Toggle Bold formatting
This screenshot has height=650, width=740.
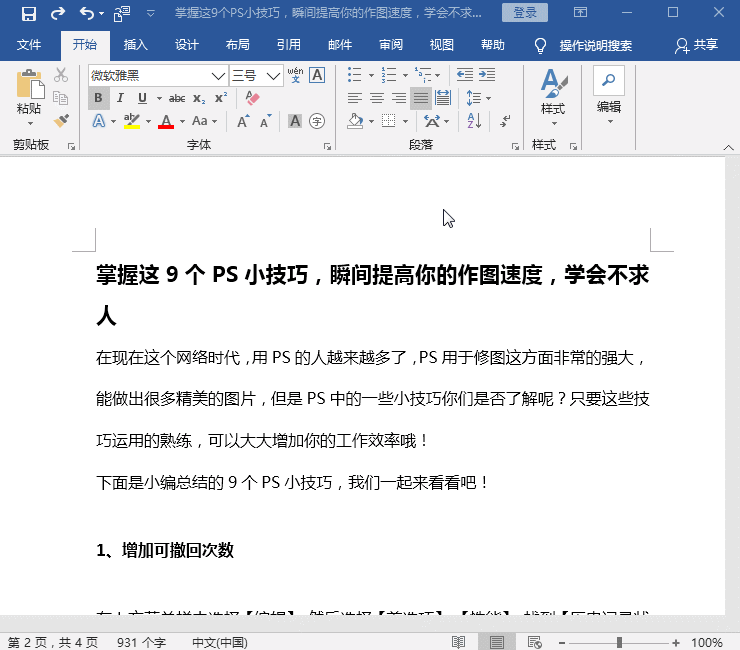[98, 98]
